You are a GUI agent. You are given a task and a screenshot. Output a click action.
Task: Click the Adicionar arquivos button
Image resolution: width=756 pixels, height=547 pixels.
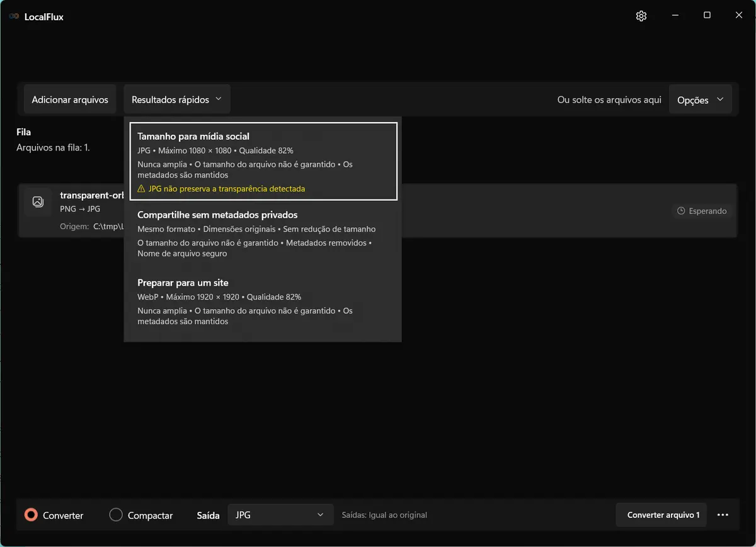click(70, 99)
